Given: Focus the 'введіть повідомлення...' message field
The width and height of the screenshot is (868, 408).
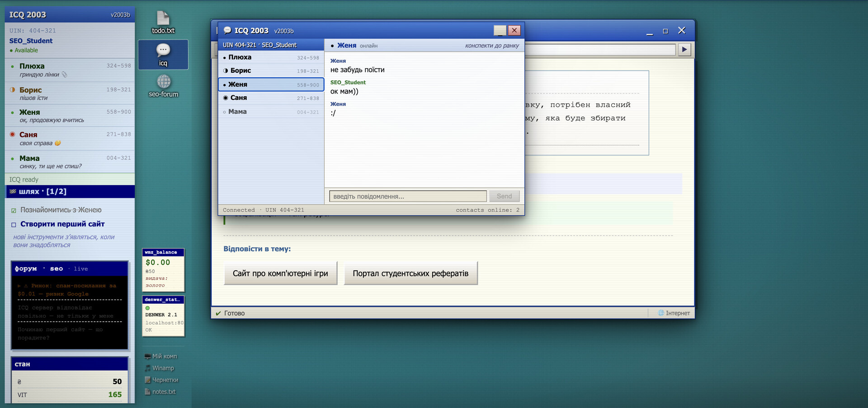Looking at the screenshot, I should click(408, 196).
